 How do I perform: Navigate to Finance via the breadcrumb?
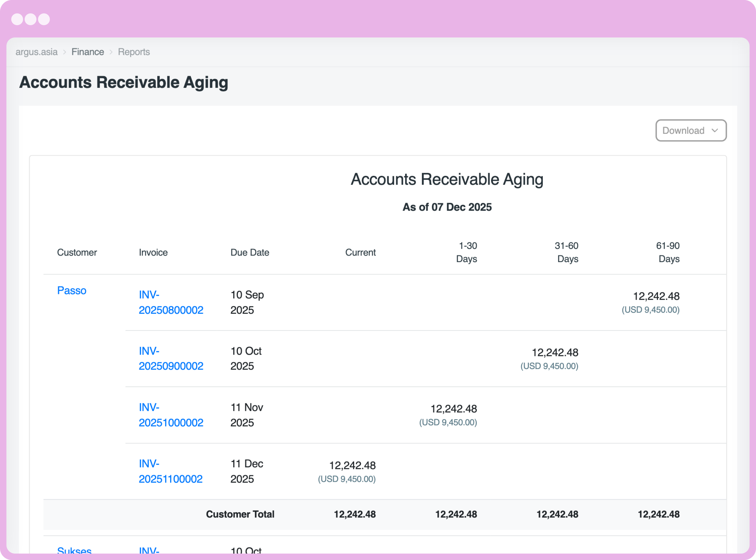[88, 52]
